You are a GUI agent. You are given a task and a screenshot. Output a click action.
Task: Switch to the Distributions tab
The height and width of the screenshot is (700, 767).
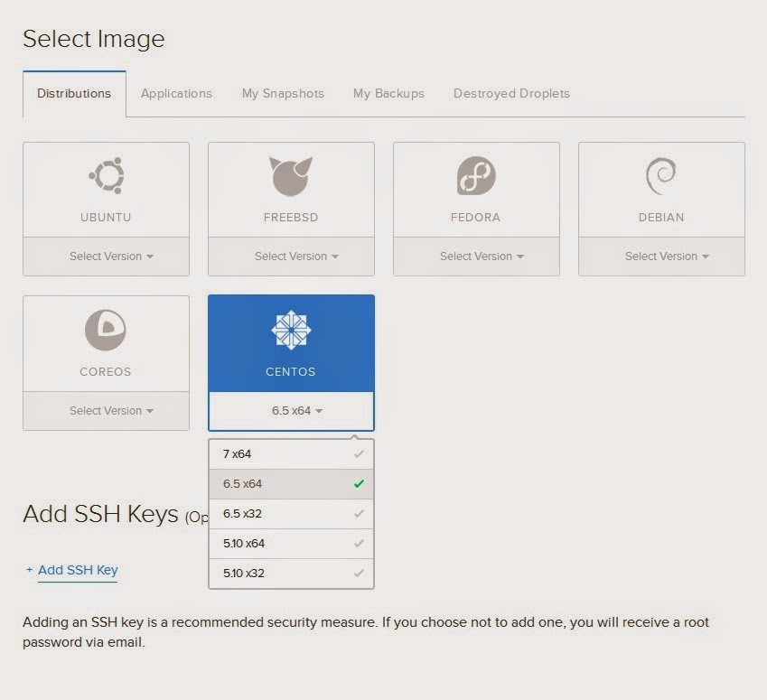74,93
